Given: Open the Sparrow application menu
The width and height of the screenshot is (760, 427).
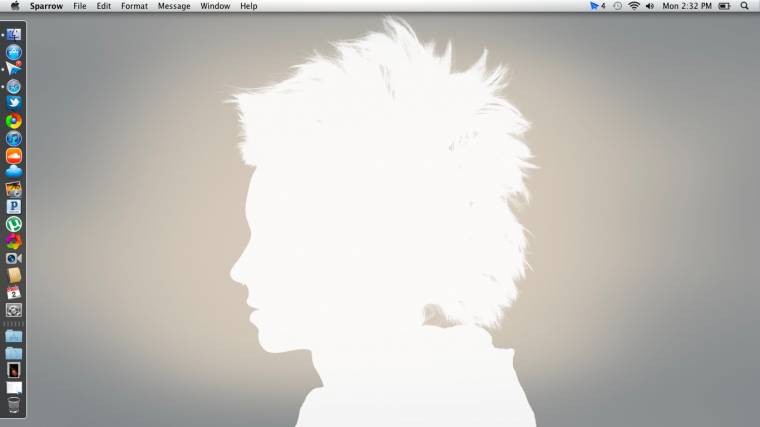Looking at the screenshot, I should pos(46,6).
